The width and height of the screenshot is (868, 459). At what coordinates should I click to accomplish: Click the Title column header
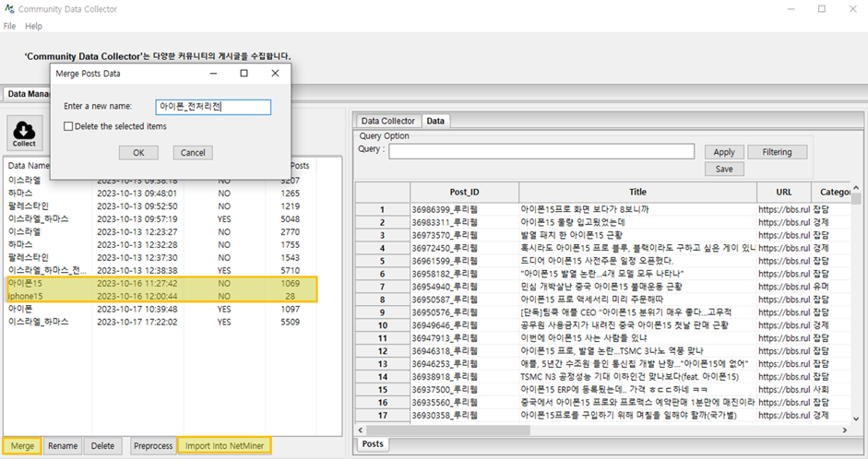[x=637, y=192]
